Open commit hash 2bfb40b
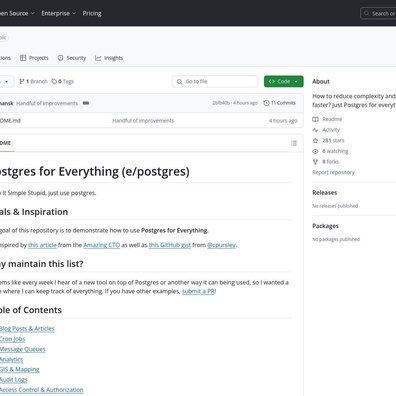The image size is (396, 396). coord(221,103)
